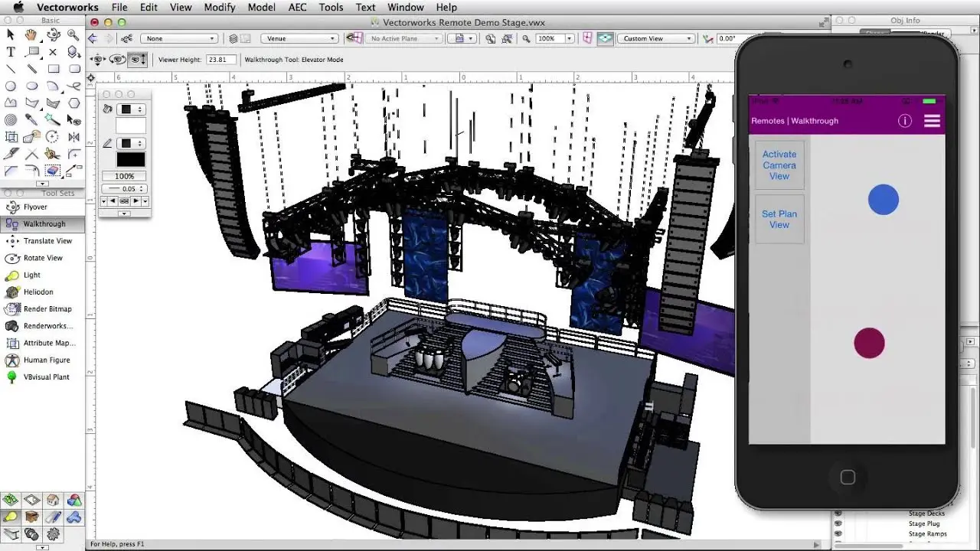The image size is (980, 551).
Task: Tap Set Plan View on phone
Action: [x=779, y=220]
